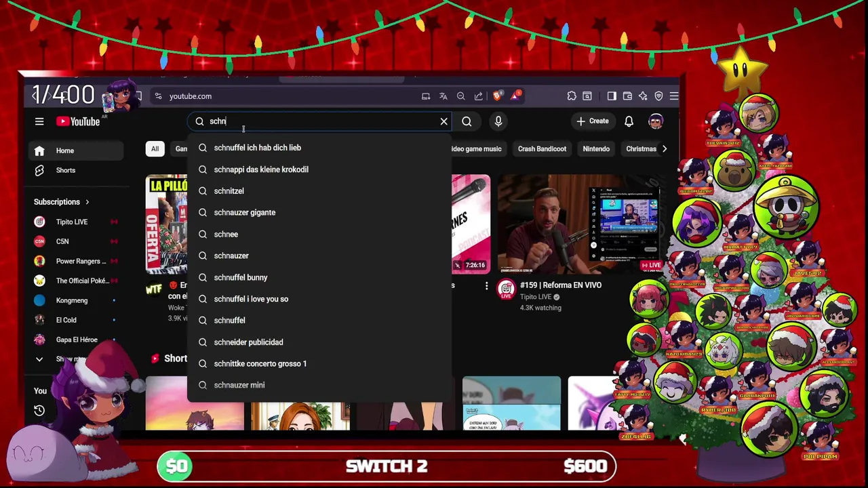This screenshot has width=868, height=488.
Task: Choose the 'schnauzer mini' suggestion
Action: (319, 385)
